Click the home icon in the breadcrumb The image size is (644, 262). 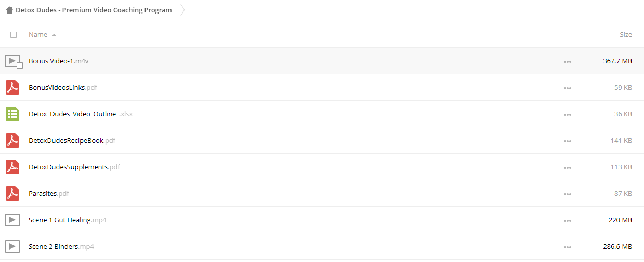[9, 10]
